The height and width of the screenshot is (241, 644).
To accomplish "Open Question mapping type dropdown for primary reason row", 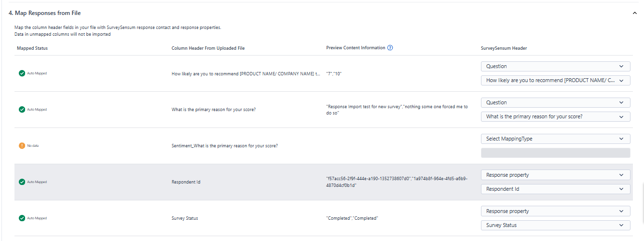I will pyautogui.click(x=555, y=103).
